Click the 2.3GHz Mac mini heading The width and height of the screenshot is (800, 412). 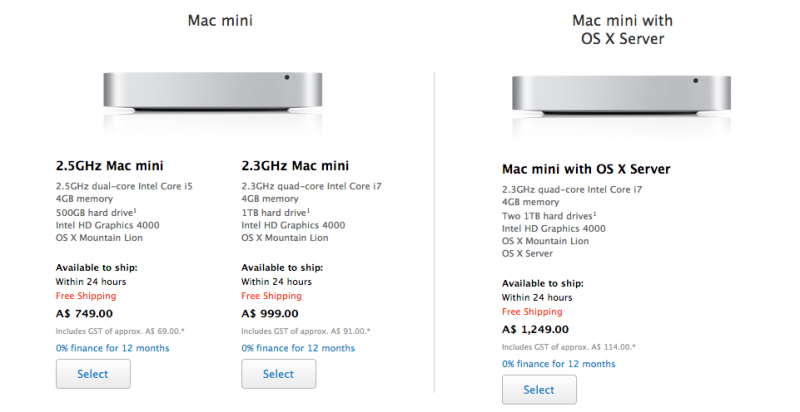(x=295, y=166)
